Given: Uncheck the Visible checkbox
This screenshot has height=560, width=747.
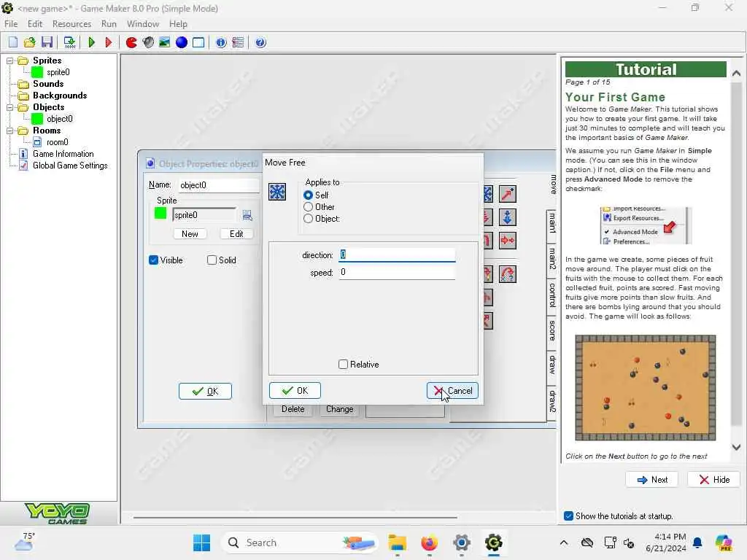Looking at the screenshot, I should 153,260.
